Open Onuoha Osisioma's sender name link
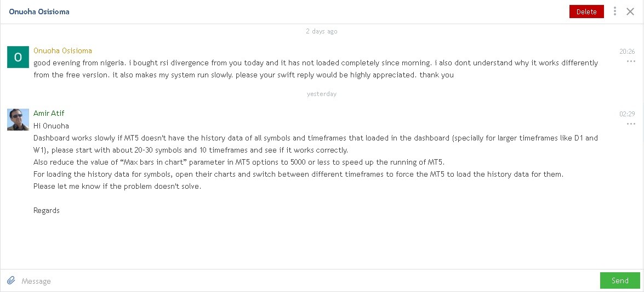This screenshot has width=644, height=292. coord(62,50)
